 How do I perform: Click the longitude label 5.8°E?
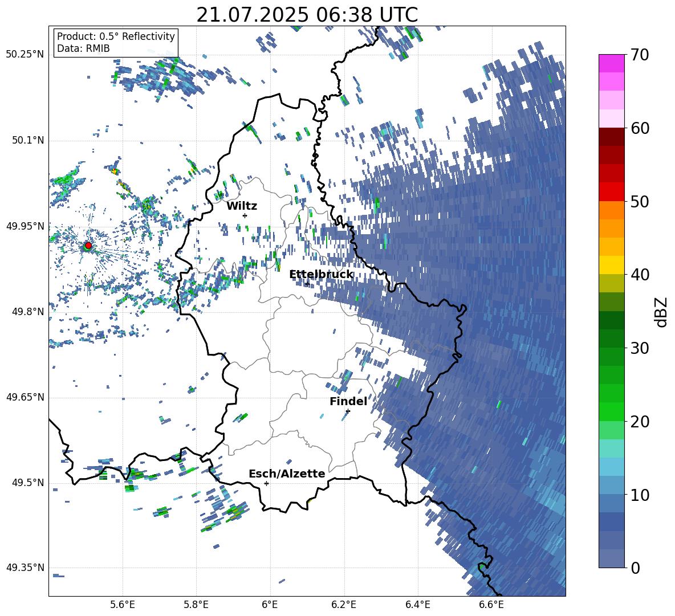pos(196,605)
